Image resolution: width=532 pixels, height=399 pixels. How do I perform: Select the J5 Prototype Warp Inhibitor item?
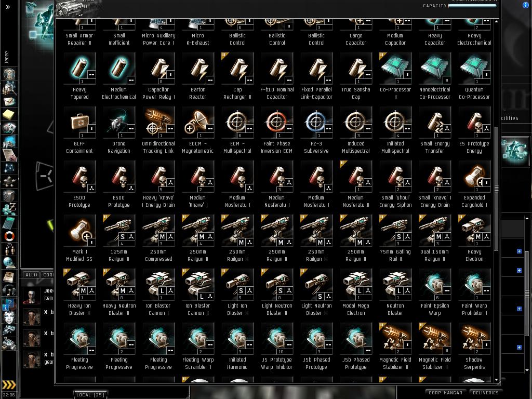click(x=277, y=346)
